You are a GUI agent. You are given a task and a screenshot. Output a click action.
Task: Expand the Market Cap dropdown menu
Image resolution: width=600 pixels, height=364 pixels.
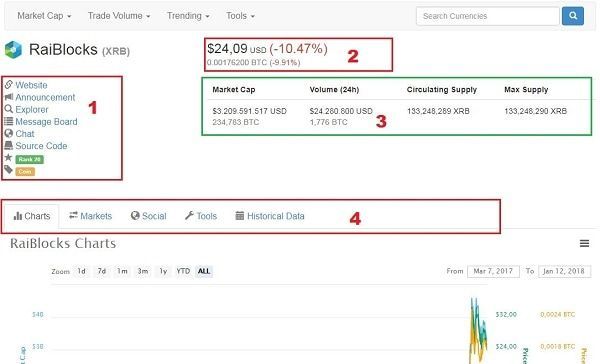[x=44, y=16]
